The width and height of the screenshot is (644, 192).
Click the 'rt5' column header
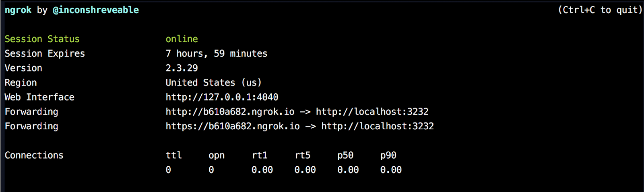coord(303,155)
